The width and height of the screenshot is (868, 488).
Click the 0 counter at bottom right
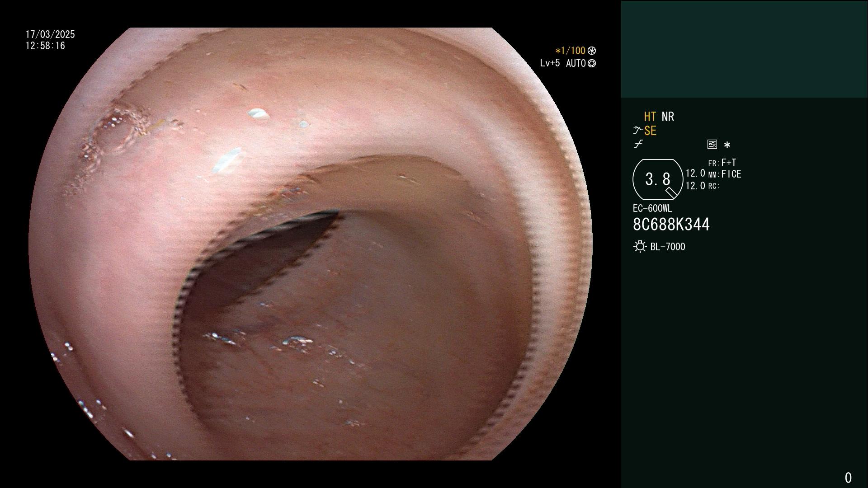pos(848,478)
